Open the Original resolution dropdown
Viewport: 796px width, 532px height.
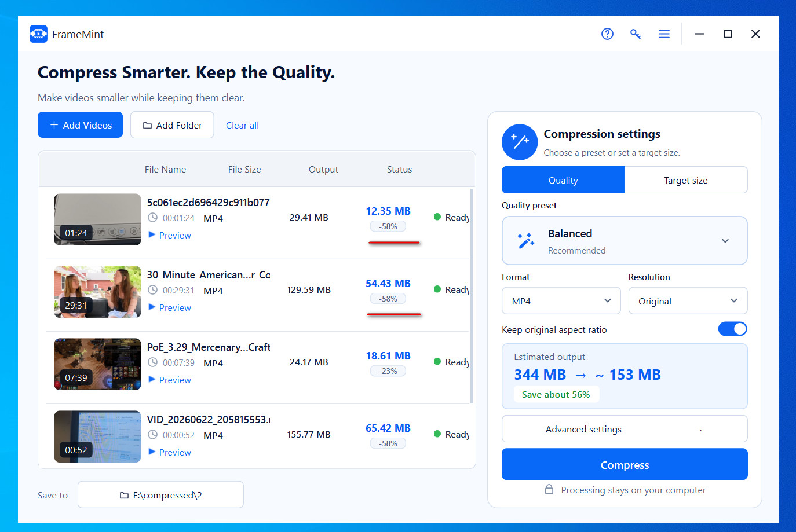point(688,301)
